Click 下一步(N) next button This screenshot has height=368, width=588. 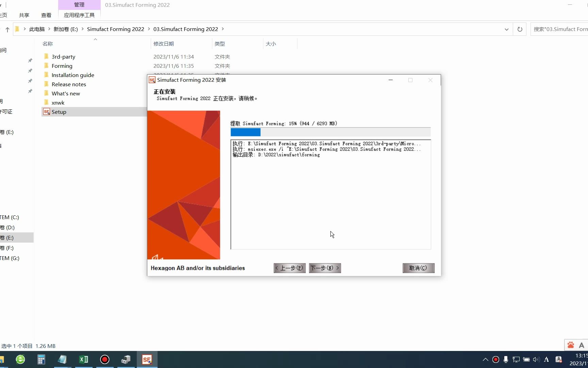coord(325,268)
